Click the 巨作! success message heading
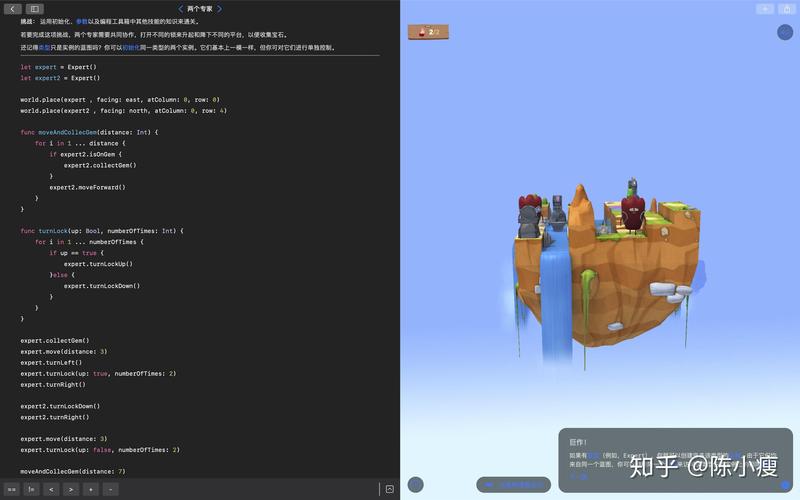Viewport: 800px width, 500px height. pos(579,442)
